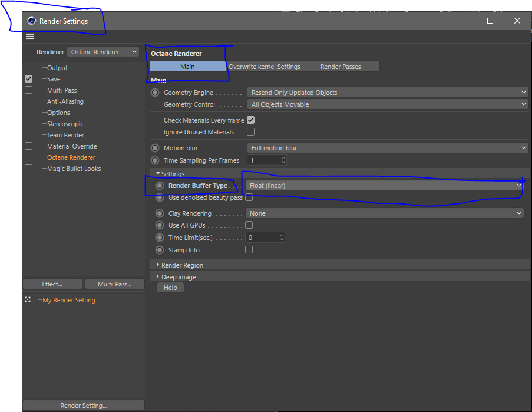Open Render Buffer Type dropdown
The width and height of the screenshot is (532, 412).
click(384, 186)
